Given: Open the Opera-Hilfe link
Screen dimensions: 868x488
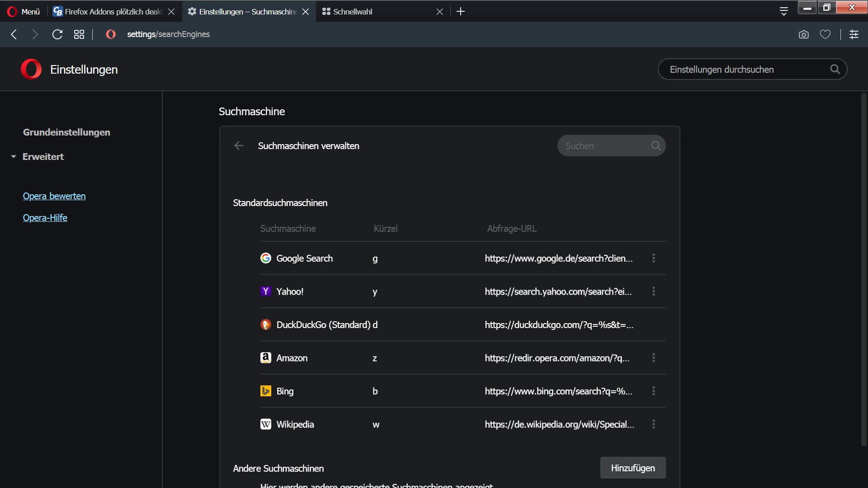Looking at the screenshot, I should (x=45, y=218).
